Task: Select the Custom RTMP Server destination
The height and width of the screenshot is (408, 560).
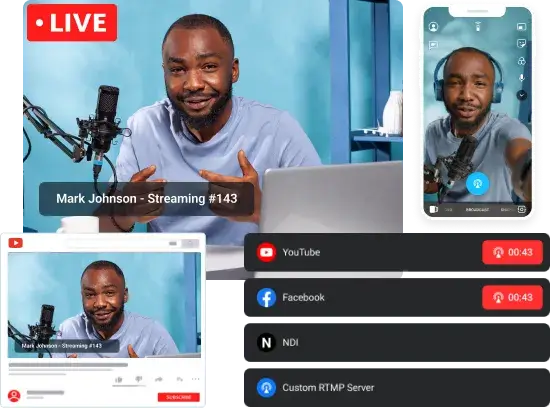Action: [x=397, y=388]
